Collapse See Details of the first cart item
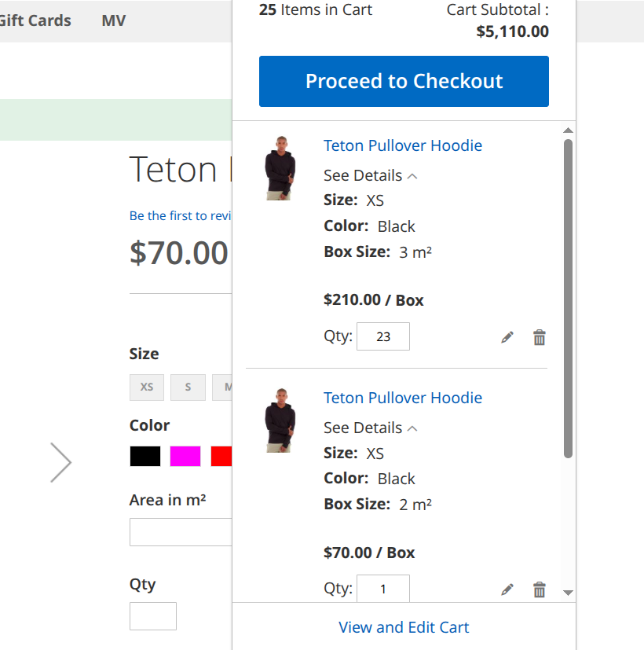644x650 pixels. pyautogui.click(x=370, y=175)
